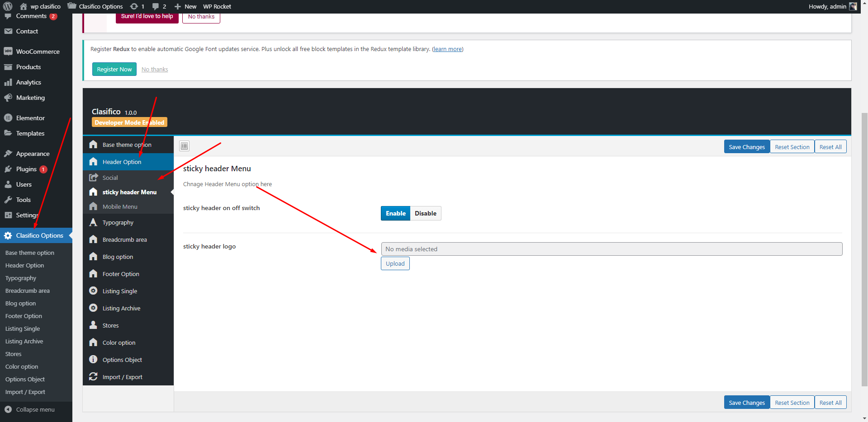
Task: Click the Social share icon
Action: coord(93,178)
